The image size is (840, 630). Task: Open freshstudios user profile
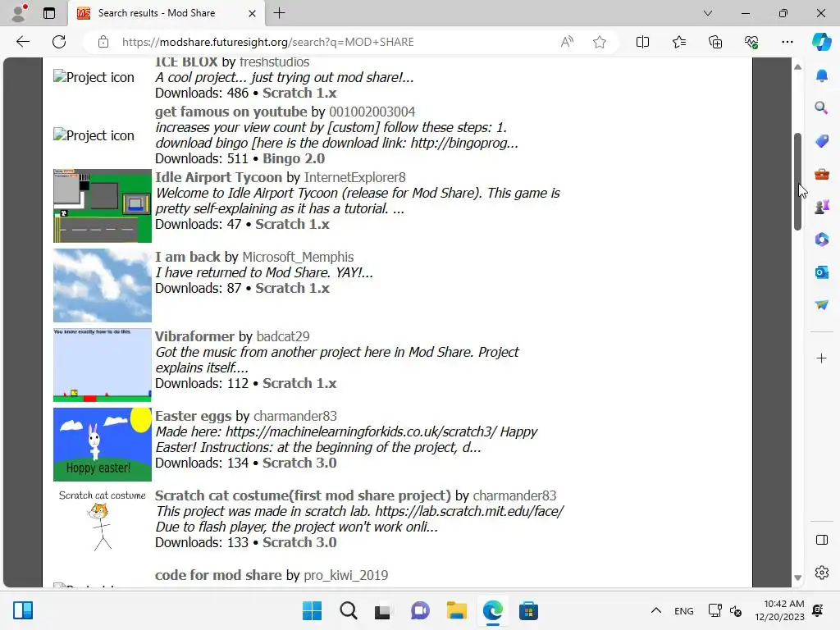[x=274, y=62]
